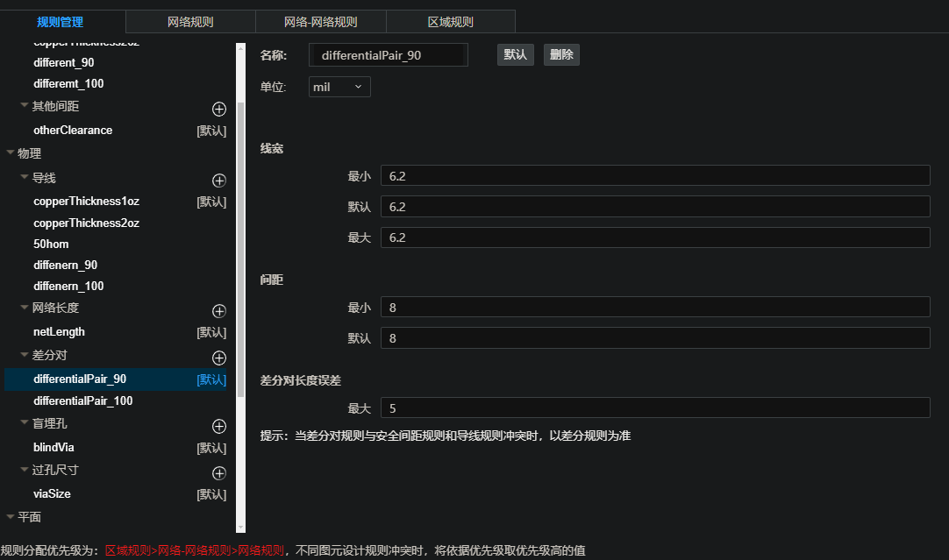Add a 盲埋孔 rule using plus icon
949x560 pixels.
[x=219, y=426]
